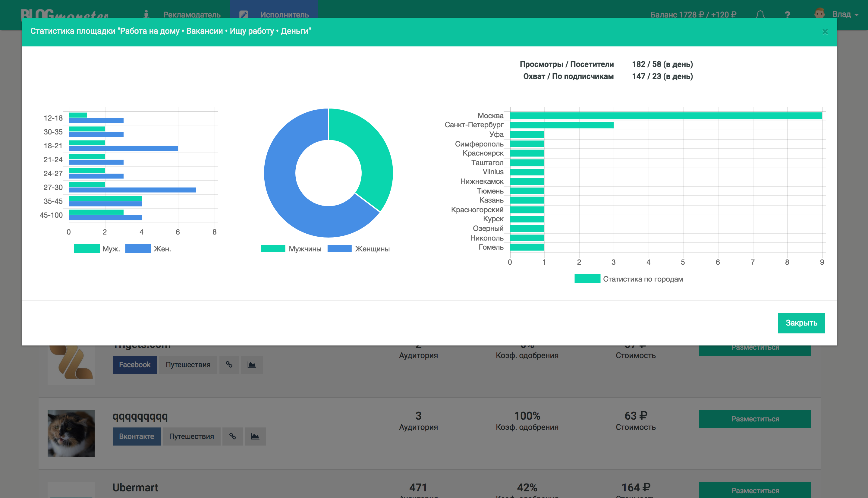Click the '63 ₽' cost value

tap(636, 416)
